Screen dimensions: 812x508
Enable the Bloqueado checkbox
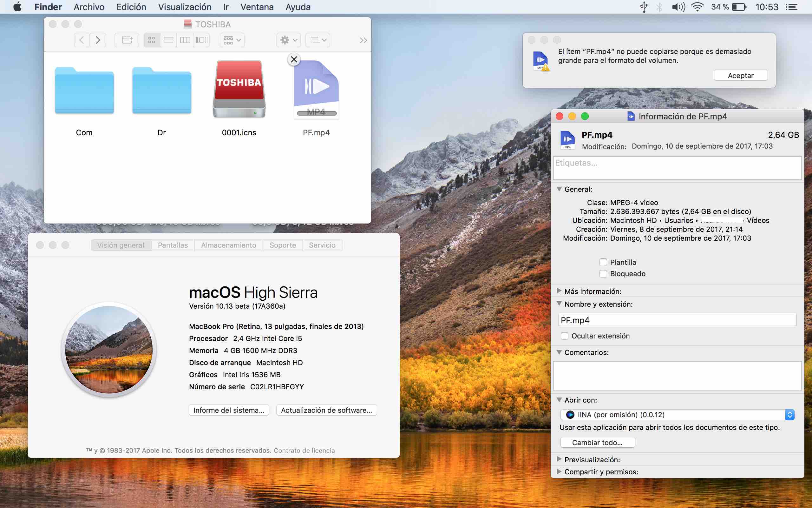pyautogui.click(x=603, y=273)
